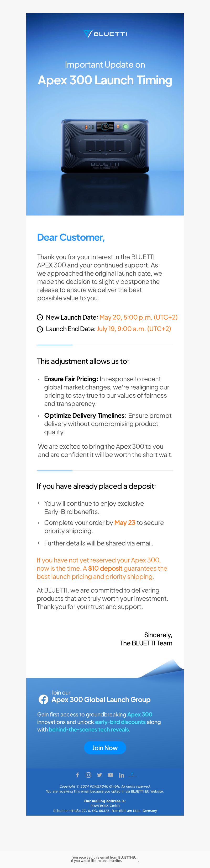The image size is (210, 868).
Task: Click the clock icon beside Launch End Date
Action: tap(40, 329)
